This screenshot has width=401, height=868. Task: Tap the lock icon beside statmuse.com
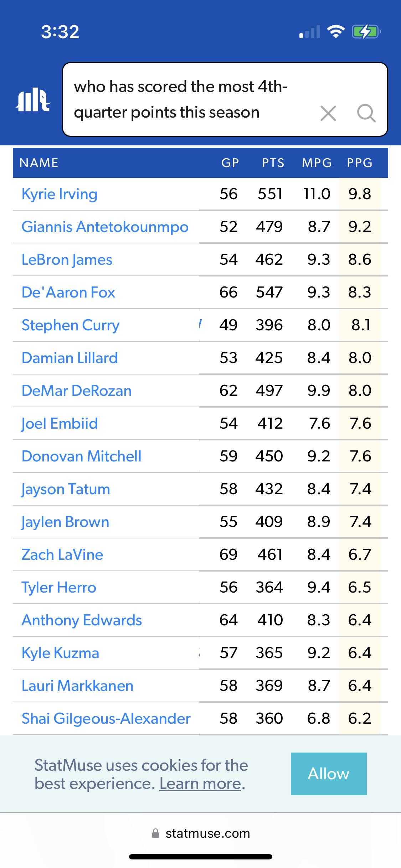[x=155, y=833]
